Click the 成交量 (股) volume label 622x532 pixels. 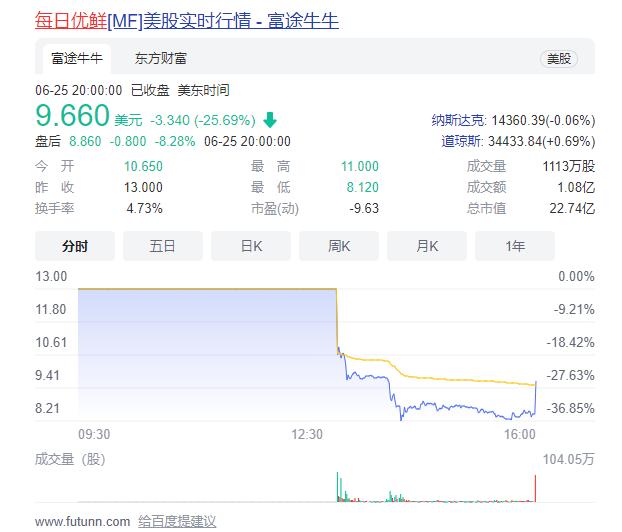point(70,459)
